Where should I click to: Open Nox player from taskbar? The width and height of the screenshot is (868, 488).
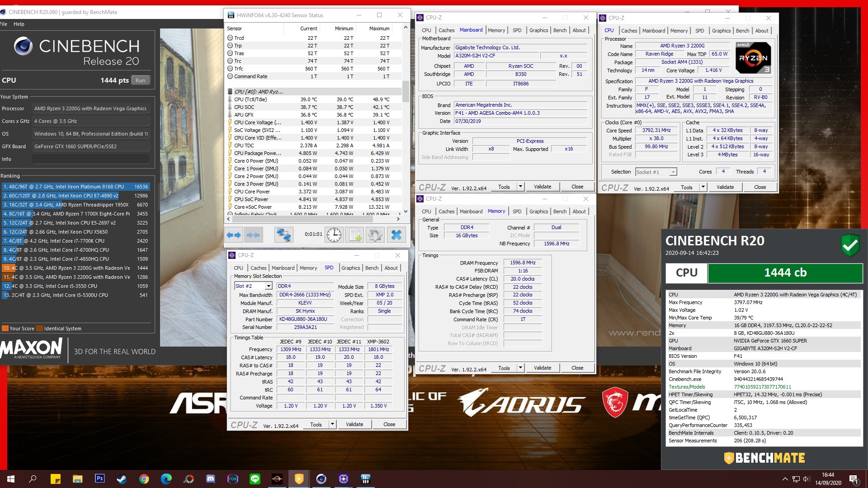(x=232, y=479)
